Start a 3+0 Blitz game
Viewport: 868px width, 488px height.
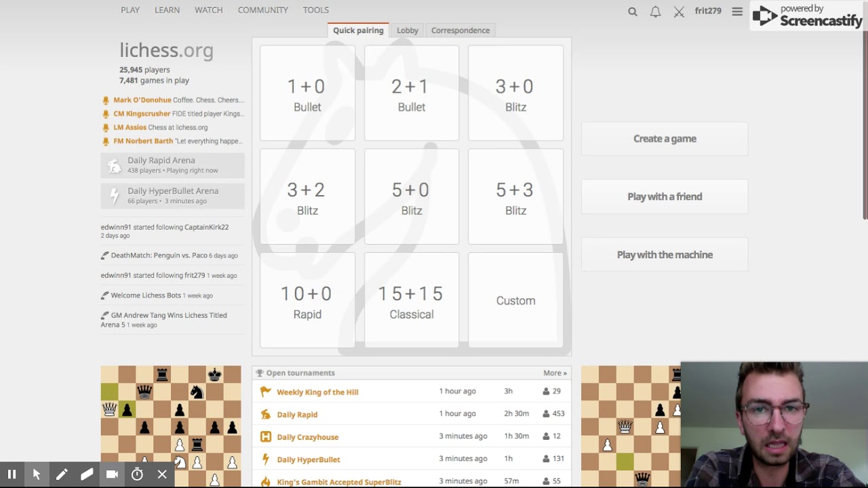point(515,93)
